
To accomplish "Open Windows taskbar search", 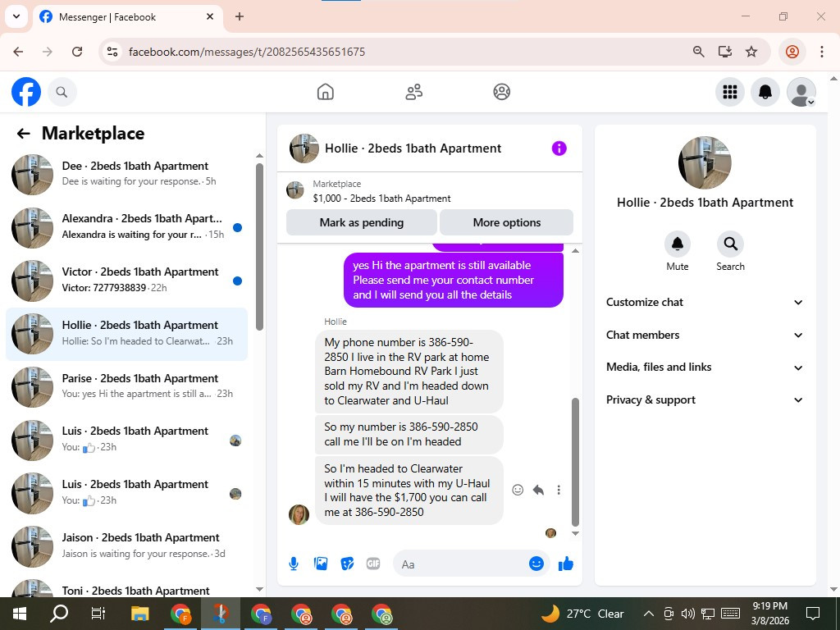I will click(59, 614).
